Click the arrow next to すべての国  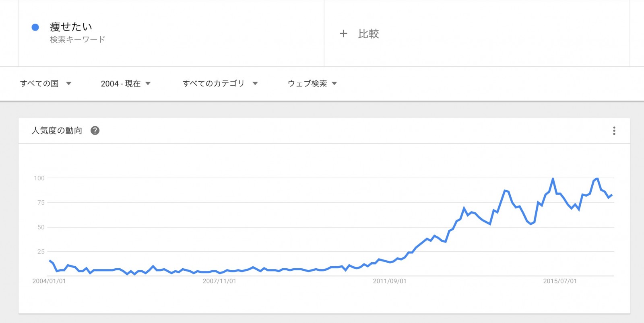(x=68, y=84)
